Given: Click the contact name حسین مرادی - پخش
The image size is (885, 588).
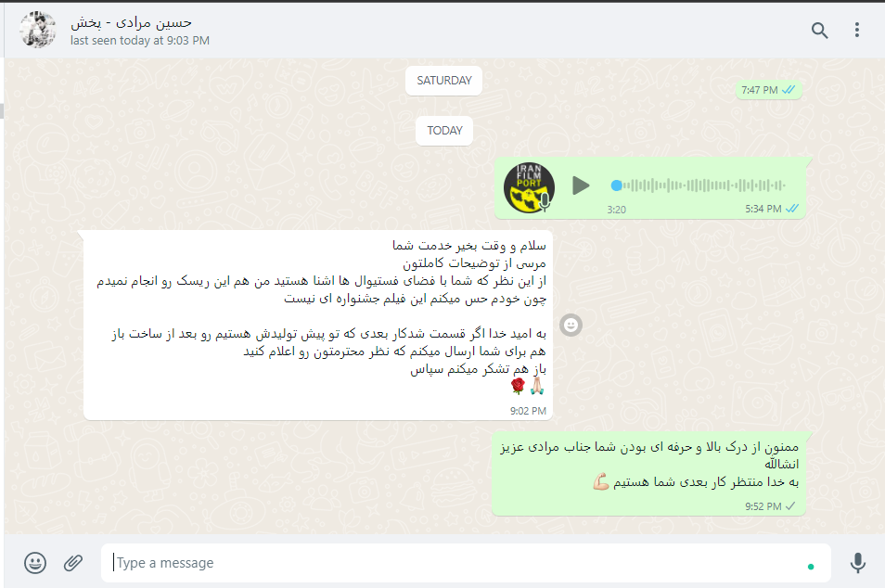Looking at the screenshot, I should (131, 22).
